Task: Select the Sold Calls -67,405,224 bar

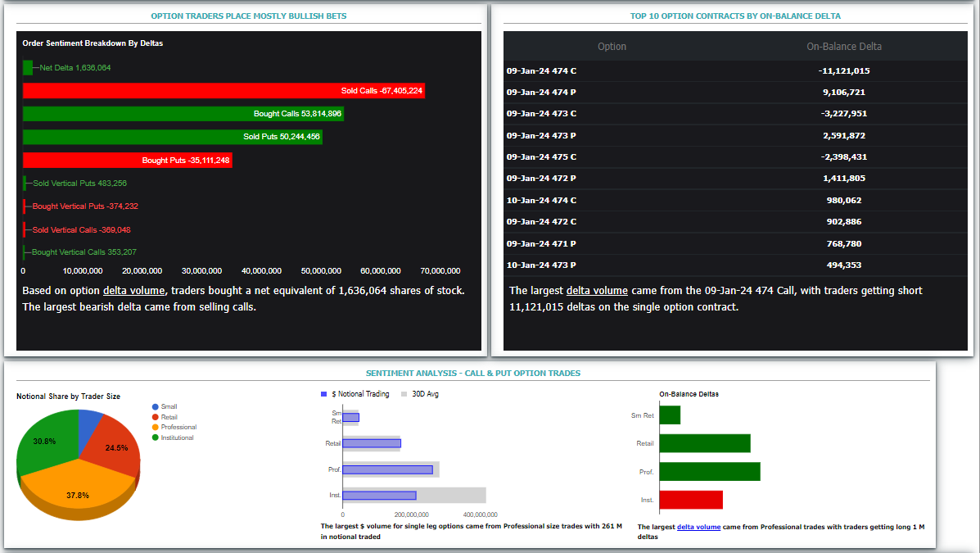Action: click(x=224, y=91)
